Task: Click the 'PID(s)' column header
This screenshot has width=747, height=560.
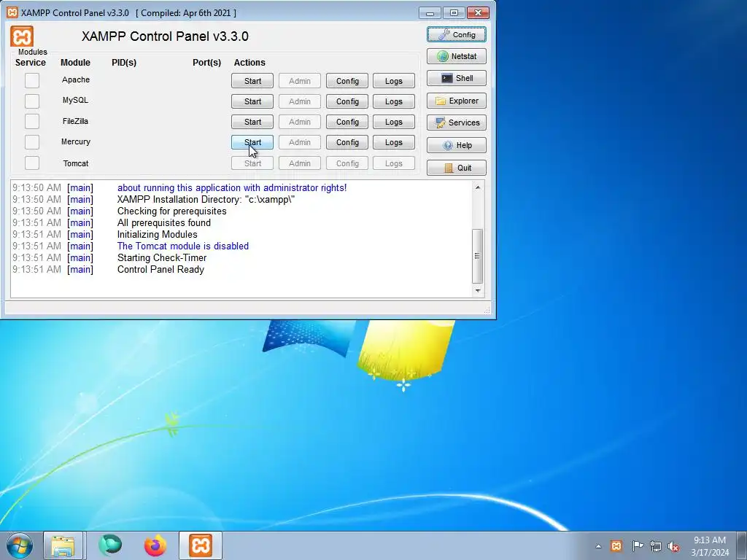Action: pos(124,63)
